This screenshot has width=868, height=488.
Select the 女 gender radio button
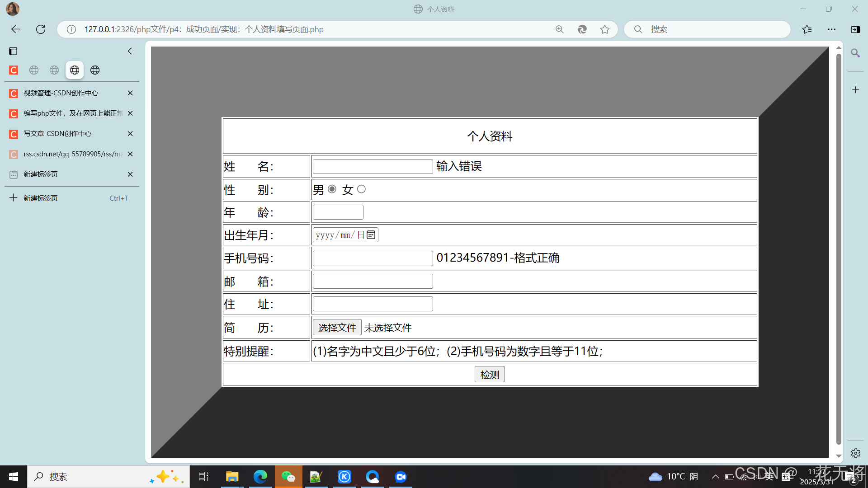361,189
